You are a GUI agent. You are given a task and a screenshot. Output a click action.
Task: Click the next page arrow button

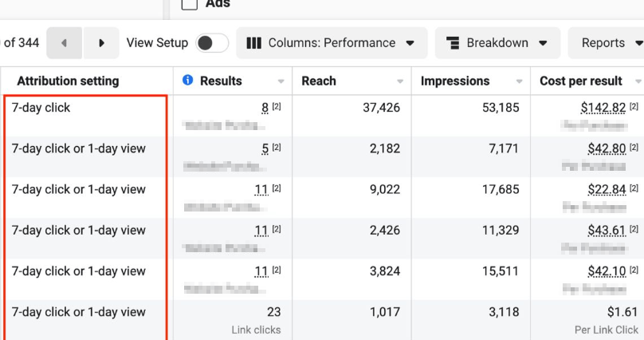pos(101,43)
